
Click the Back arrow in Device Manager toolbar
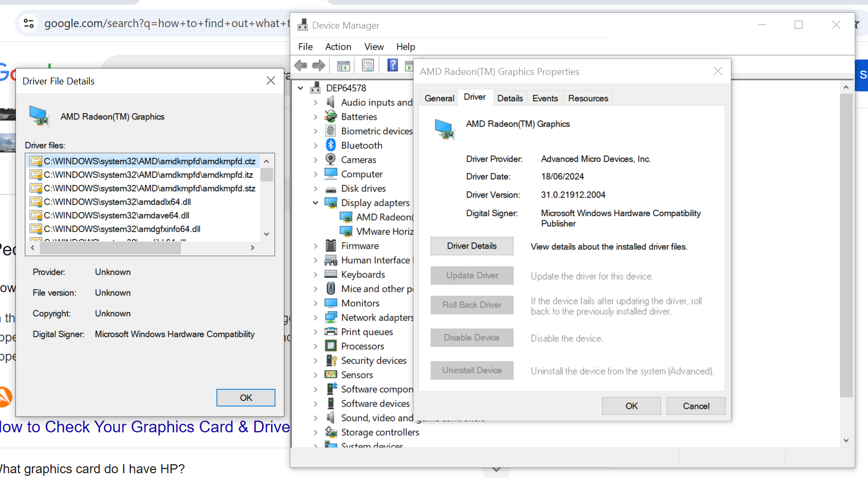click(x=301, y=65)
